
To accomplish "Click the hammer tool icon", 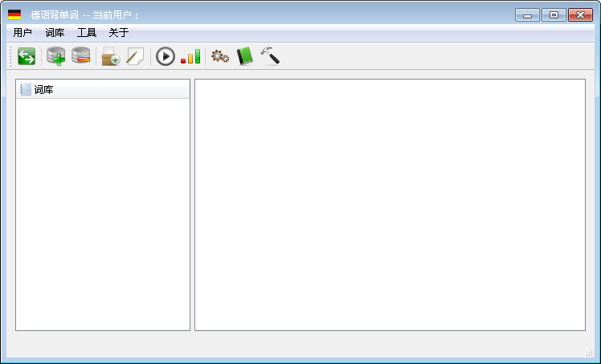I will tap(270, 56).
